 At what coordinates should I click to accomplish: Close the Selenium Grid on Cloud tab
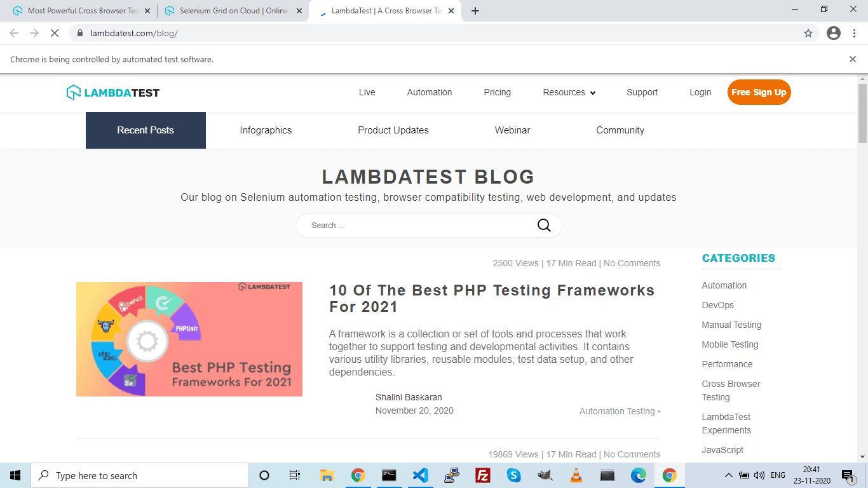pos(298,11)
